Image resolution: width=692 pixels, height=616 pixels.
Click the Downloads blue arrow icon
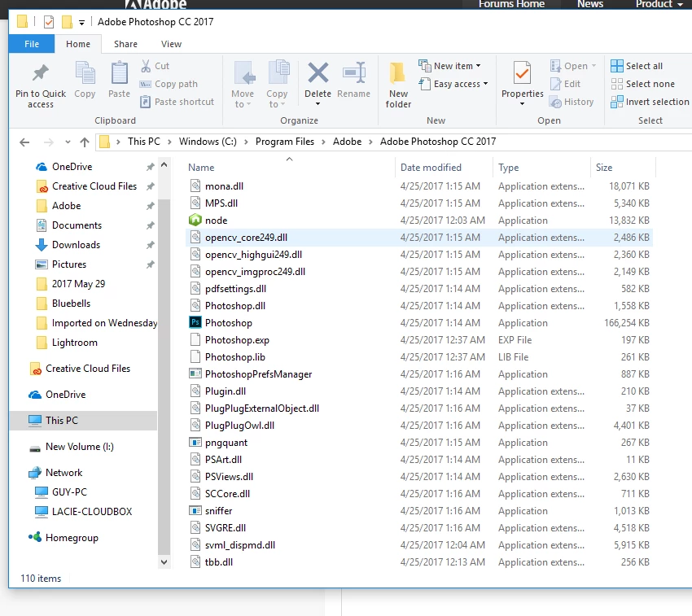pos(42,245)
